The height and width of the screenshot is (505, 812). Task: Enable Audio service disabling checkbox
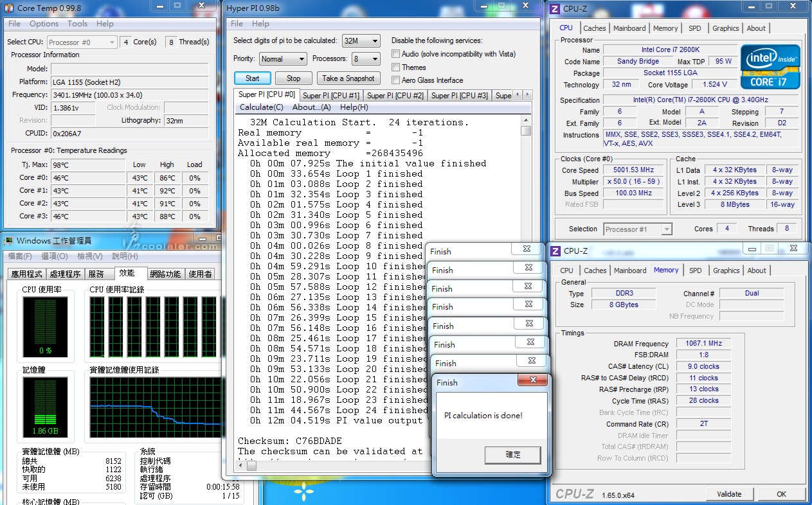point(396,54)
